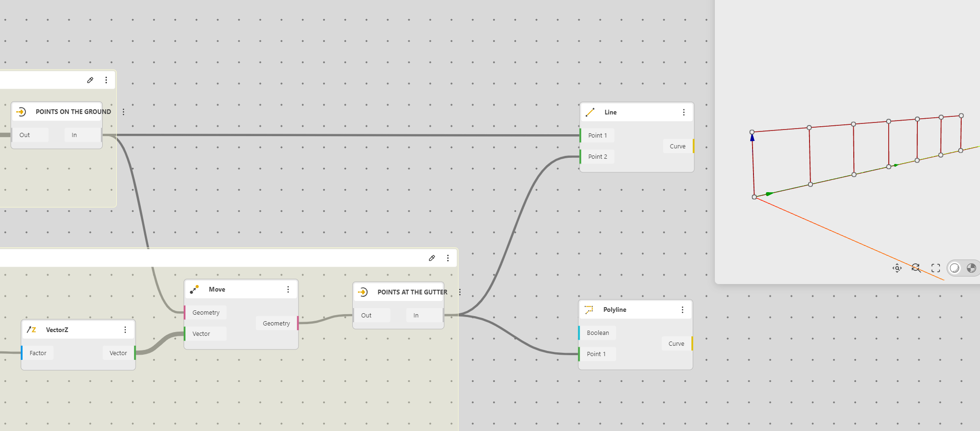Select the Point 2 input on Line node
The width and height of the screenshot is (980, 431).
click(597, 156)
